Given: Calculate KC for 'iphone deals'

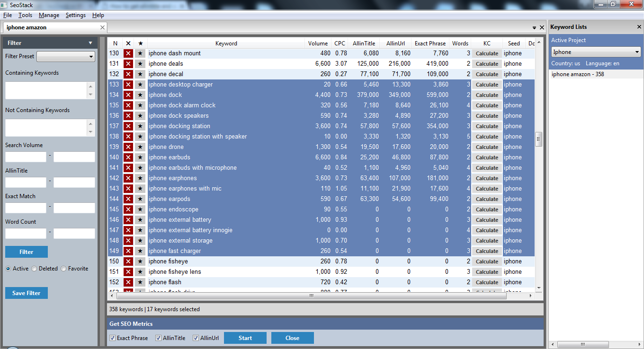Looking at the screenshot, I should tap(487, 64).
